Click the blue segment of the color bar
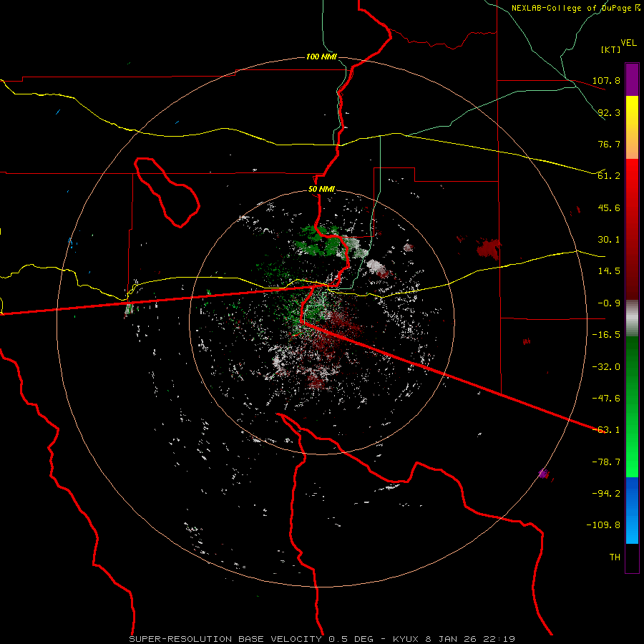Viewport: 644px width, 644px height. point(632,510)
